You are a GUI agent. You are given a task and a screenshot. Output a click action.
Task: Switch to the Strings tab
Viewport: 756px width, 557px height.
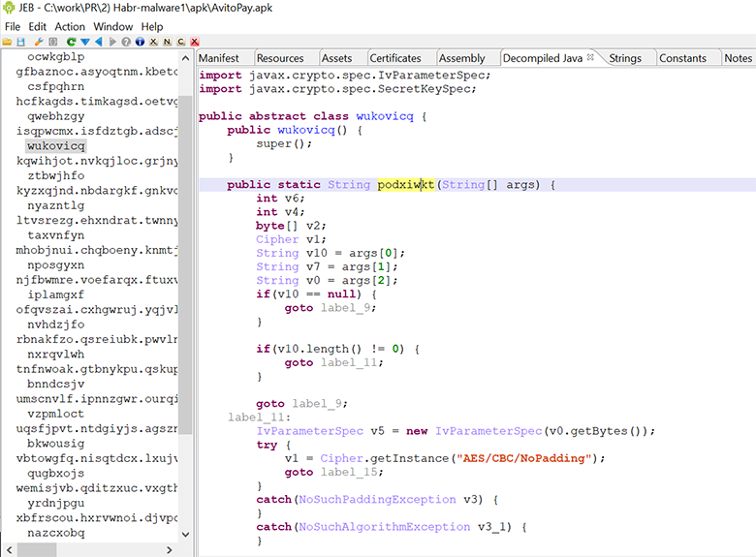click(625, 58)
